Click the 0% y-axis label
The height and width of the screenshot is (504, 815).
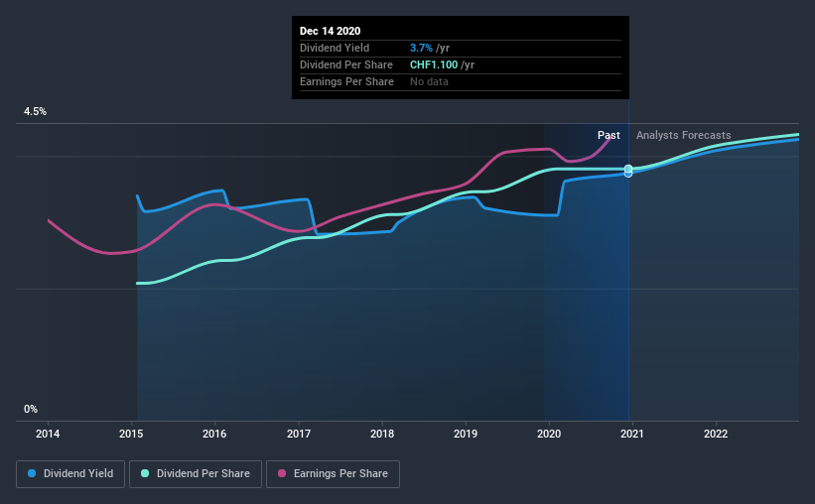31,410
